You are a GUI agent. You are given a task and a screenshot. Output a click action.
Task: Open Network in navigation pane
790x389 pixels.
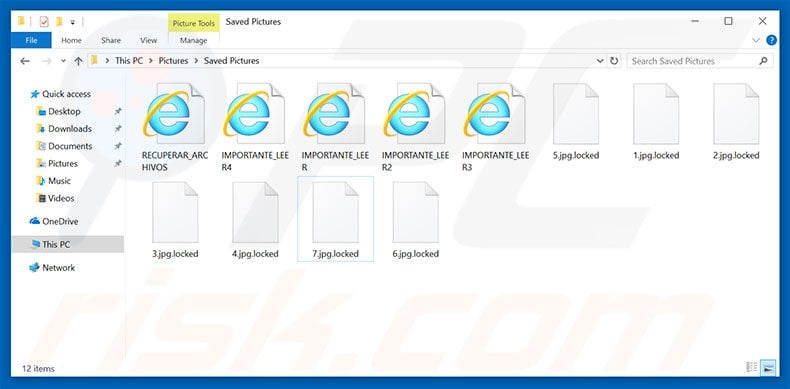(58, 268)
